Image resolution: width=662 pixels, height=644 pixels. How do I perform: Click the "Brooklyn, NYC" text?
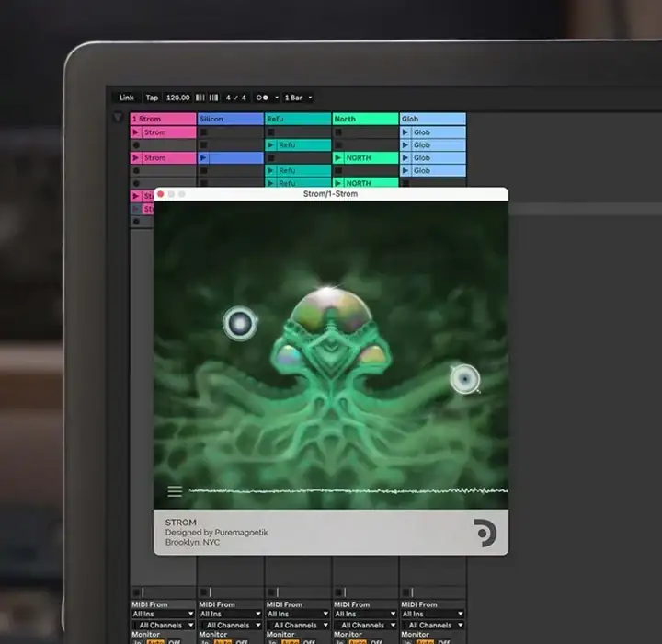[x=192, y=542]
